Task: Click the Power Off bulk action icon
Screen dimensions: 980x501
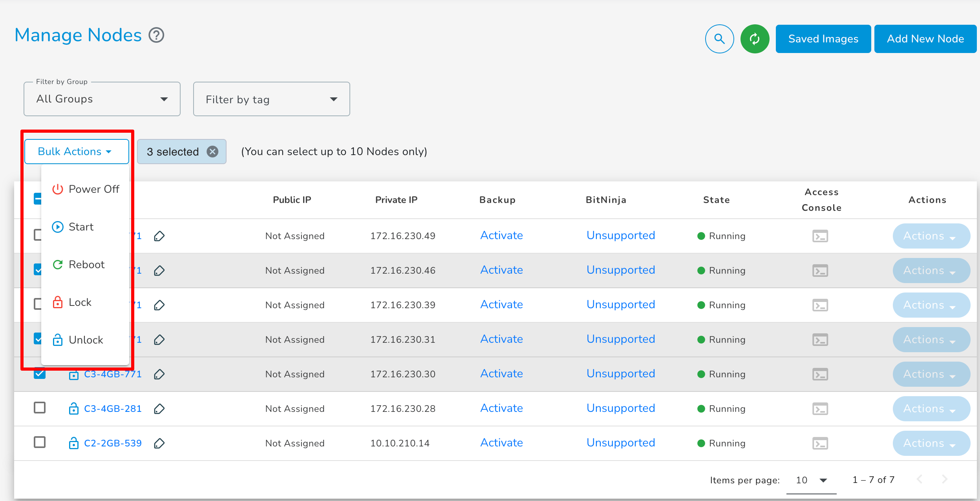Action: (x=57, y=189)
